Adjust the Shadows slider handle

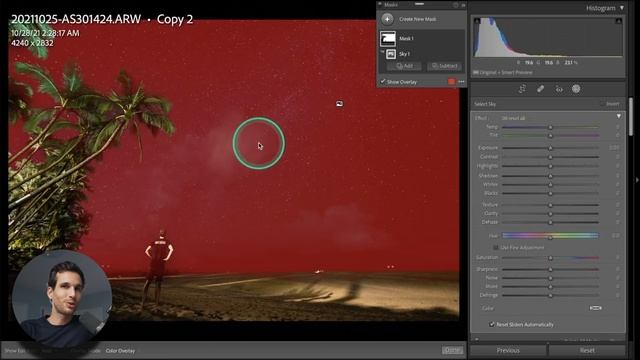[550, 176]
